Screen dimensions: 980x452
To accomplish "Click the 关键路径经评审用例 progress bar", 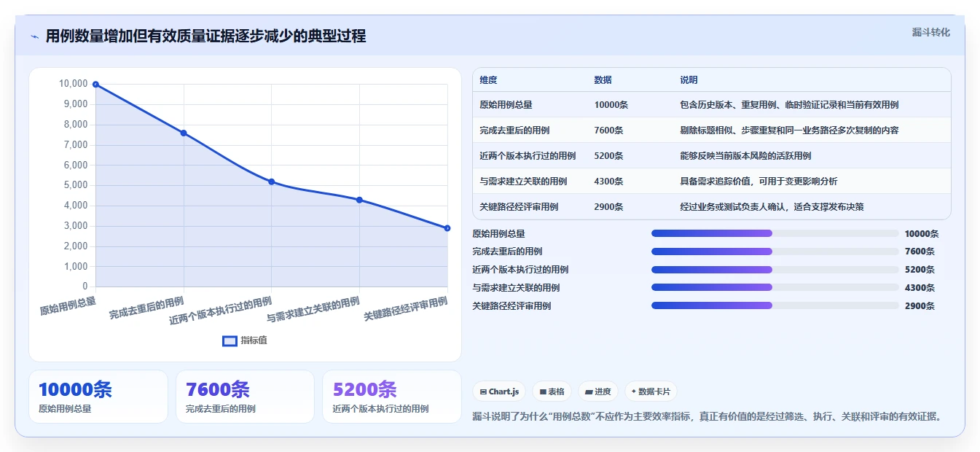I will point(775,305).
